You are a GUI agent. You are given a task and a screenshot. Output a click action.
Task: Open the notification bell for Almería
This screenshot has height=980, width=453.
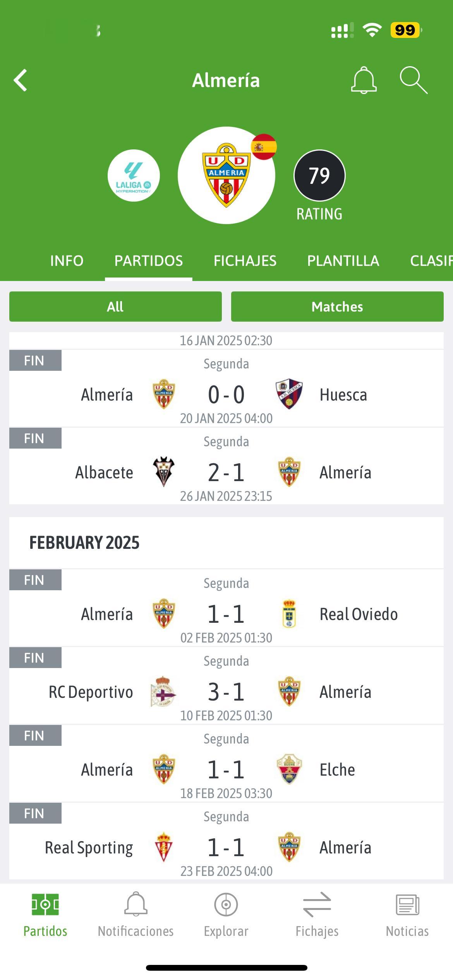coord(364,80)
